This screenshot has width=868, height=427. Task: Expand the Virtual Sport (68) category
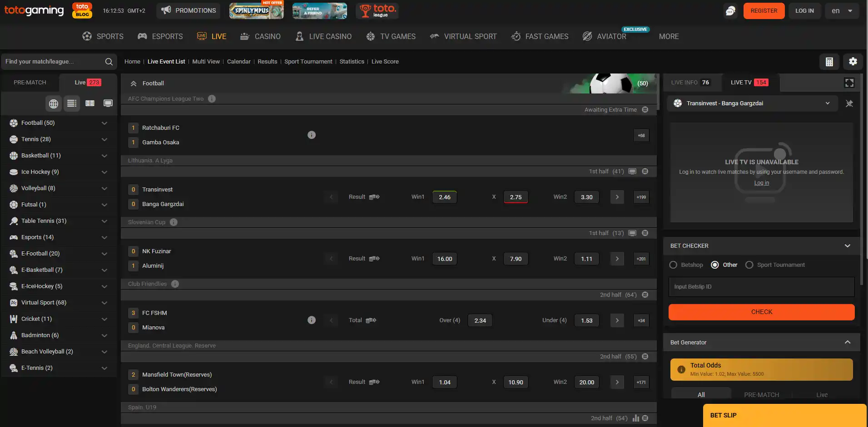click(59, 303)
